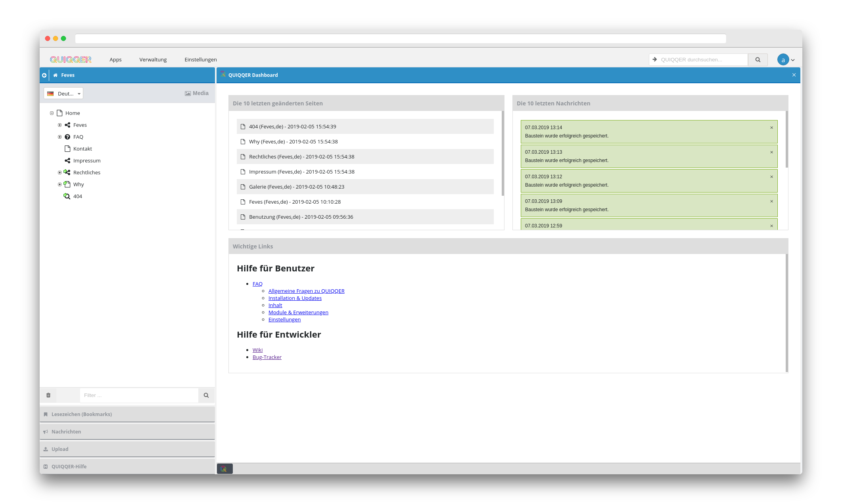Dismiss the 13:09 notification message
This screenshot has width=842, height=504.
[772, 201]
